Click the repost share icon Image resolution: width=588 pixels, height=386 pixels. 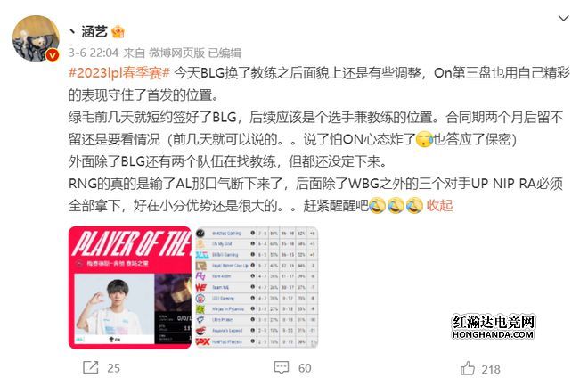(90, 367)
